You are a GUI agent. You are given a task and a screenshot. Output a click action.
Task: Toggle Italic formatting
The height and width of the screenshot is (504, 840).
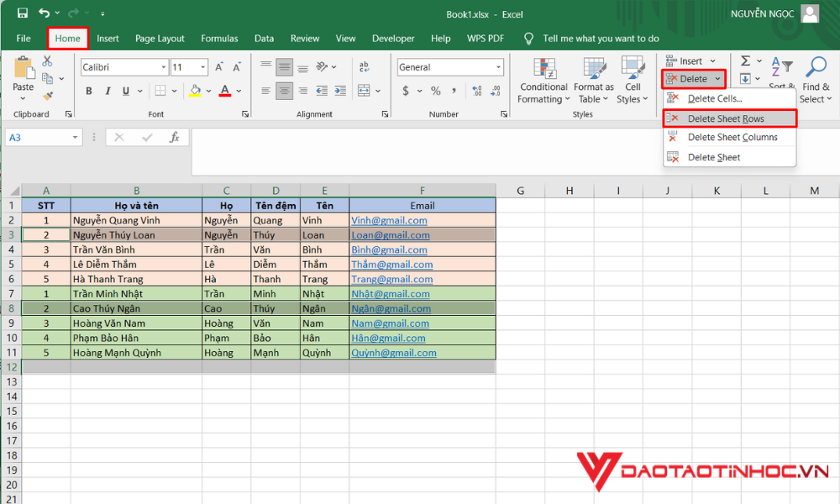point(108,90)
